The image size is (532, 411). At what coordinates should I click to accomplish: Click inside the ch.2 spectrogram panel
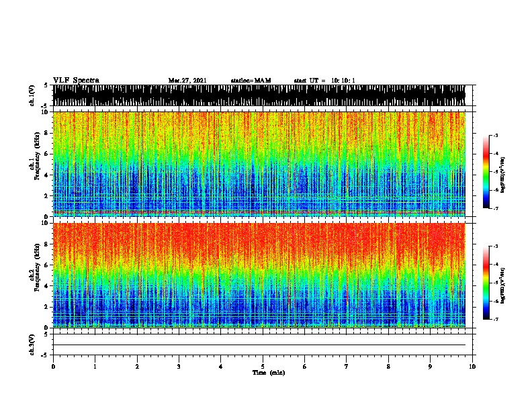(259, 275)
